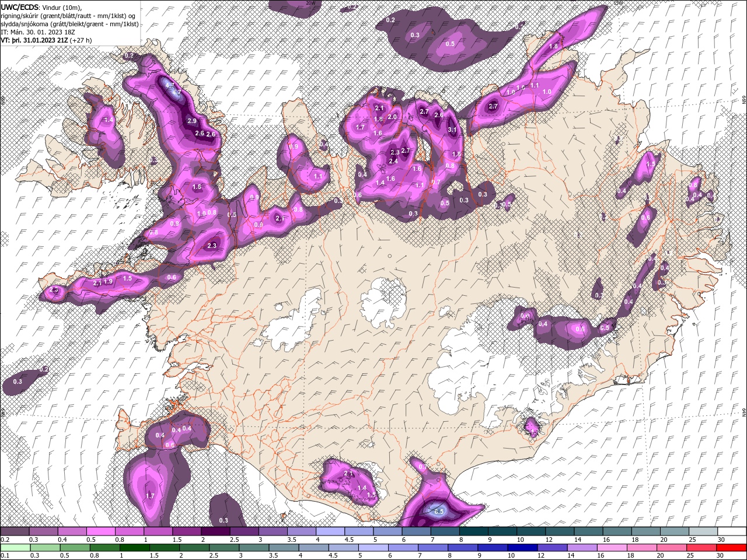Click the dark purple 0.2–0.3 snow legend swatch
Screen dimensions: 747x560
(15, 531)
